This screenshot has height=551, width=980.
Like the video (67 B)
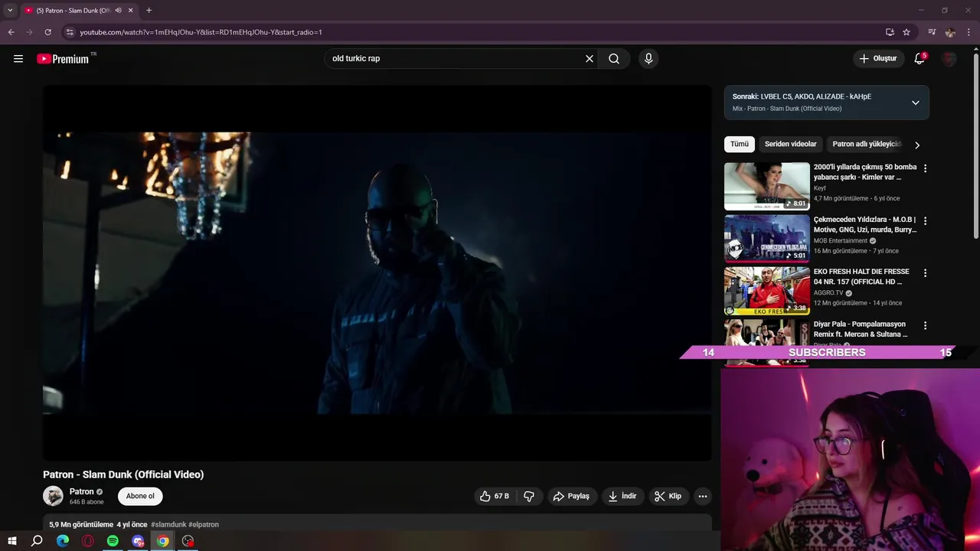[495, 496]
